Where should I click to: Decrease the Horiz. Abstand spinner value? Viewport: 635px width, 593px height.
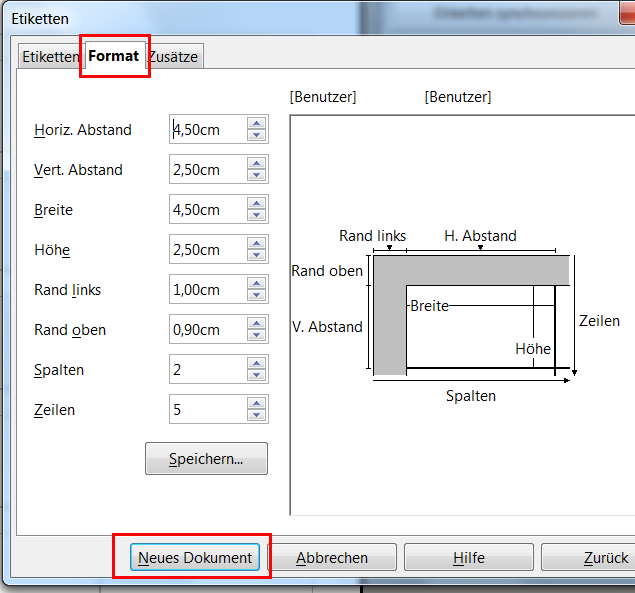(x=257, y=135)
